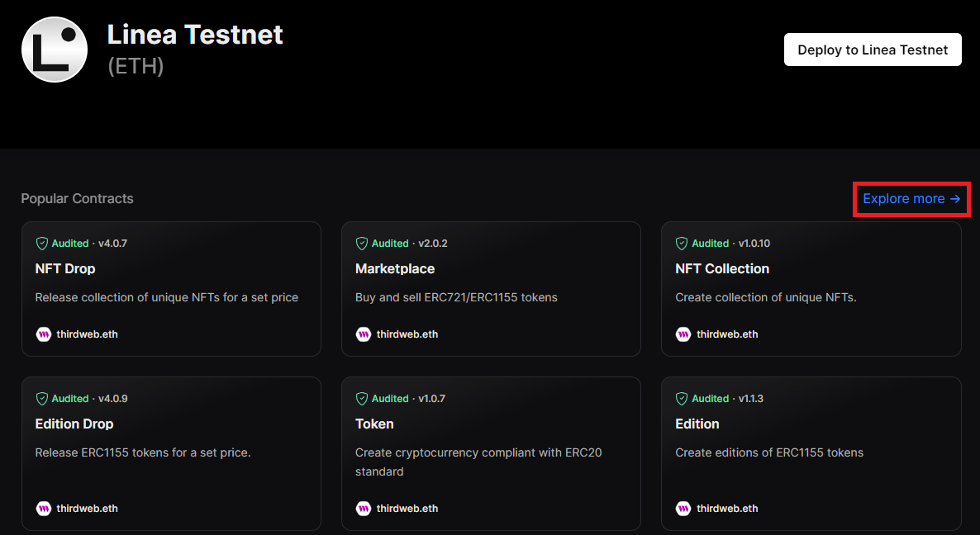Click the Linea Testnet logo icon
The image size is (980, 535).
55,50
